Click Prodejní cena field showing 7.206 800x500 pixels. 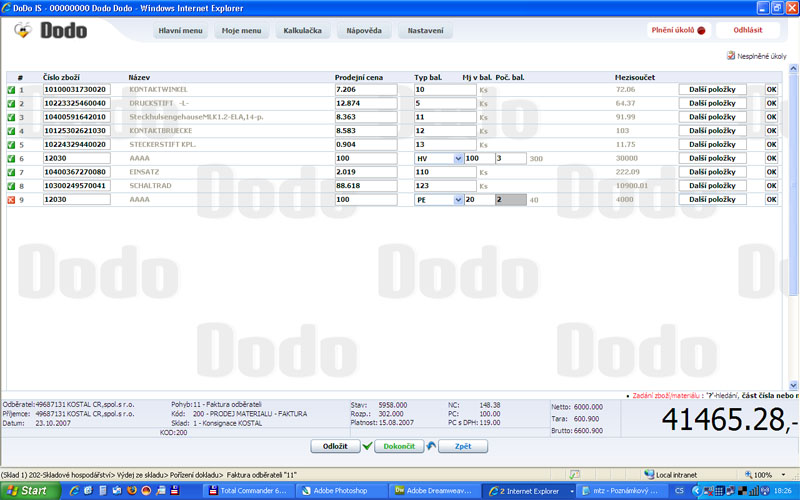pos(366,90)
